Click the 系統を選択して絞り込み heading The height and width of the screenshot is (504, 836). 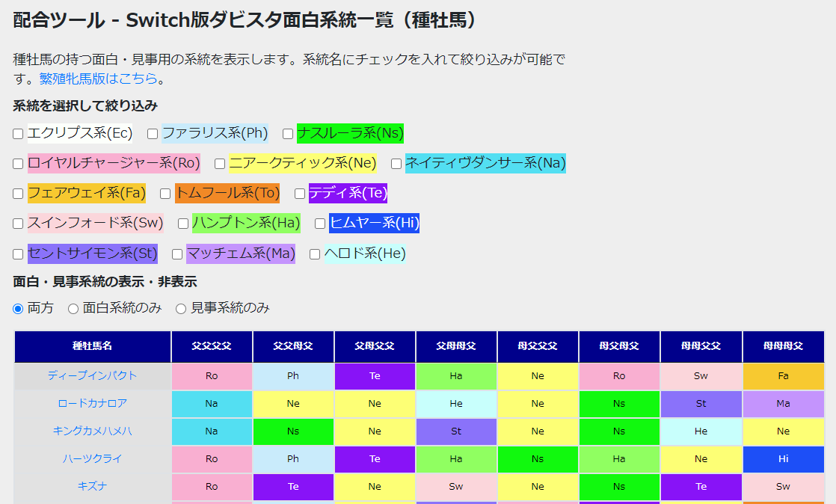pyautogui.click(x=85, y=105)
